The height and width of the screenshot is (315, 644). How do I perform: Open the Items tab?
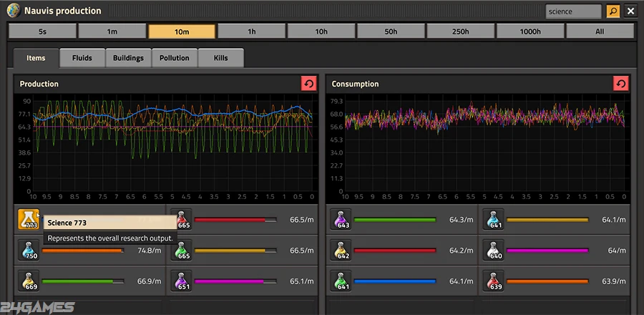pyautogui.click(x=36, y=58)
